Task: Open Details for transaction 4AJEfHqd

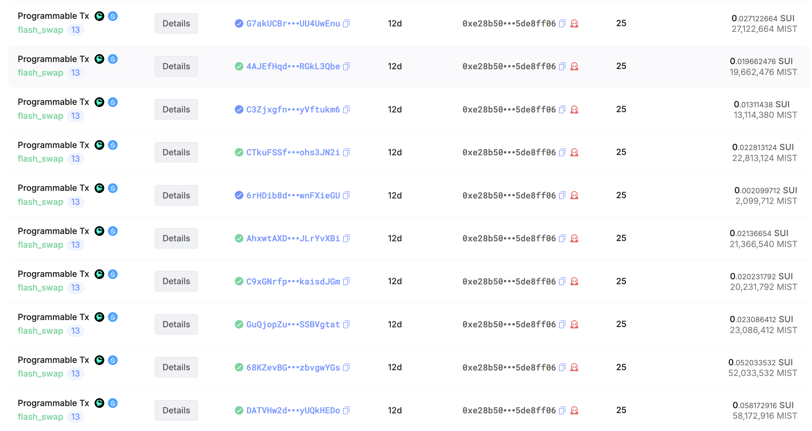Action: pos(176,66)
